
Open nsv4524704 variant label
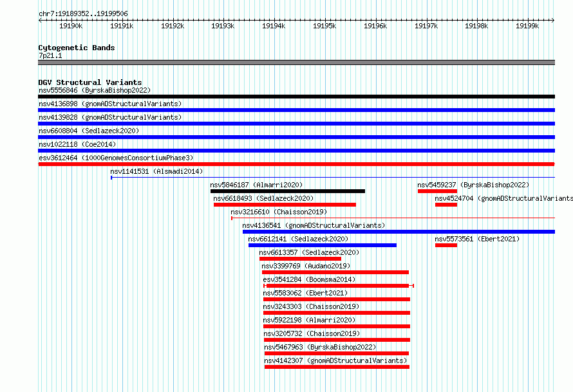click(x=504, y=198)
